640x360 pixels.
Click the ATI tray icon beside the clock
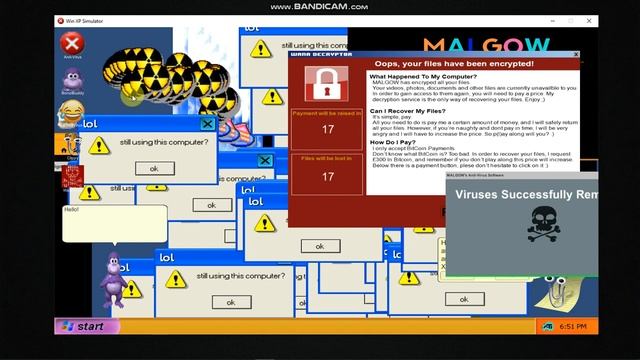547,327
